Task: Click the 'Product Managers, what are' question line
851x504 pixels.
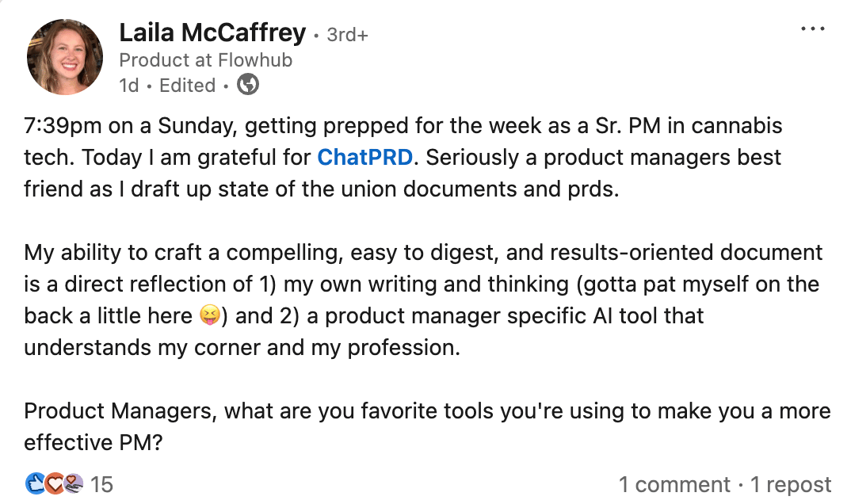Action: tap(427, 411)
